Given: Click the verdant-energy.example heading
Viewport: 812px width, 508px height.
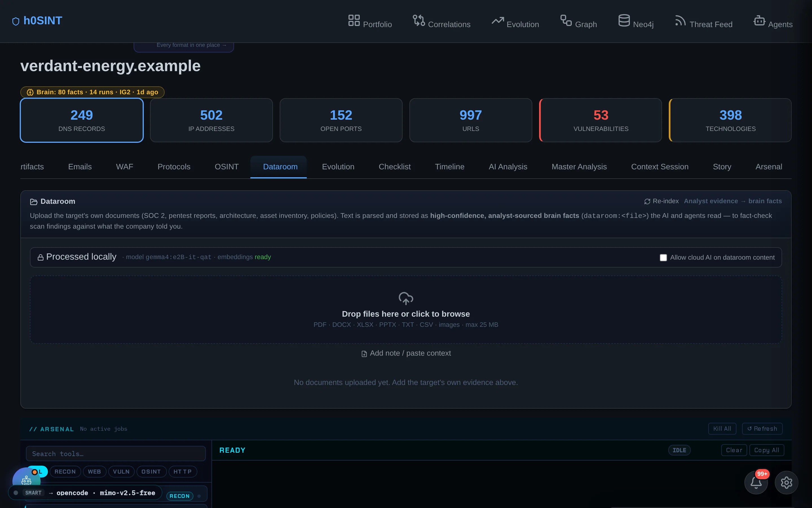Looking at the screenshot, I should 111,66.
